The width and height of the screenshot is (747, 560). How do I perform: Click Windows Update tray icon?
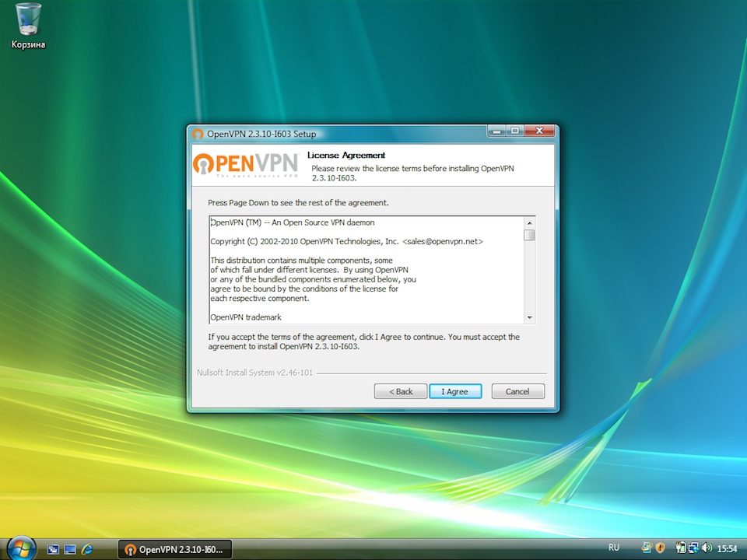[x=647, y=548]
